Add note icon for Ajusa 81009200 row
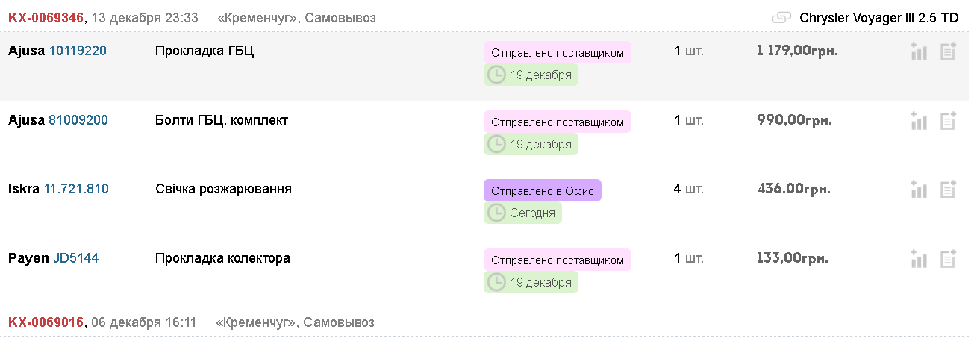980x338 pixels. pyautogui.click(x=948, y=121)
